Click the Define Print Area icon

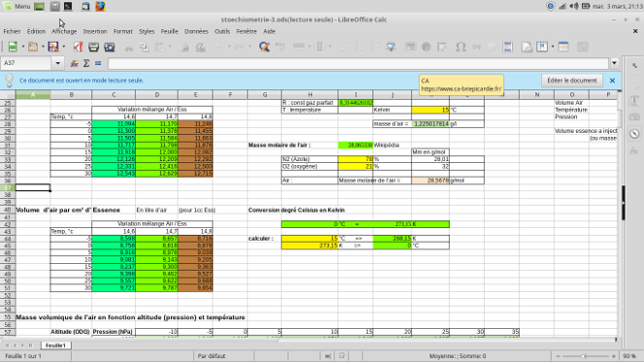click(x=526, y=47)
